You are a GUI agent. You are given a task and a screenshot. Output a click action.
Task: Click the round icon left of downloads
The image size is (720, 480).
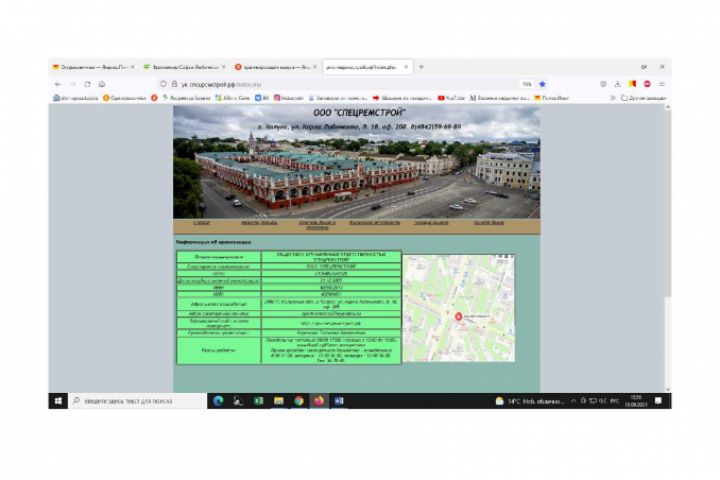603,84
